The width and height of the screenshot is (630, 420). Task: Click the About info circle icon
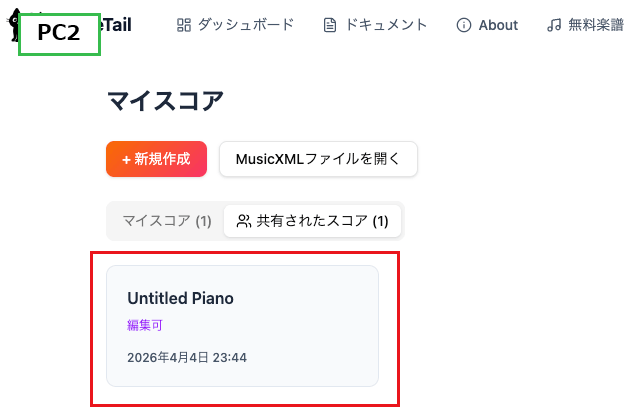(463, 25)
